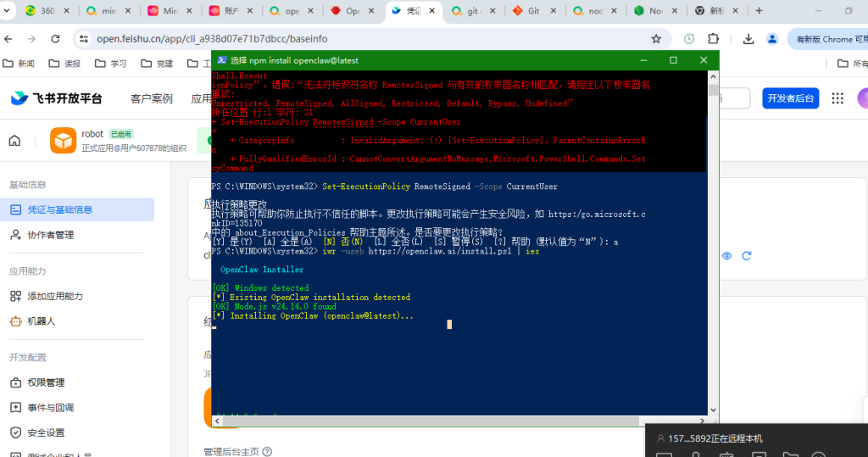This screenshot has height=457, width=868.
Task: Click the 开发者后台 button
Action: tap(790, 98)
